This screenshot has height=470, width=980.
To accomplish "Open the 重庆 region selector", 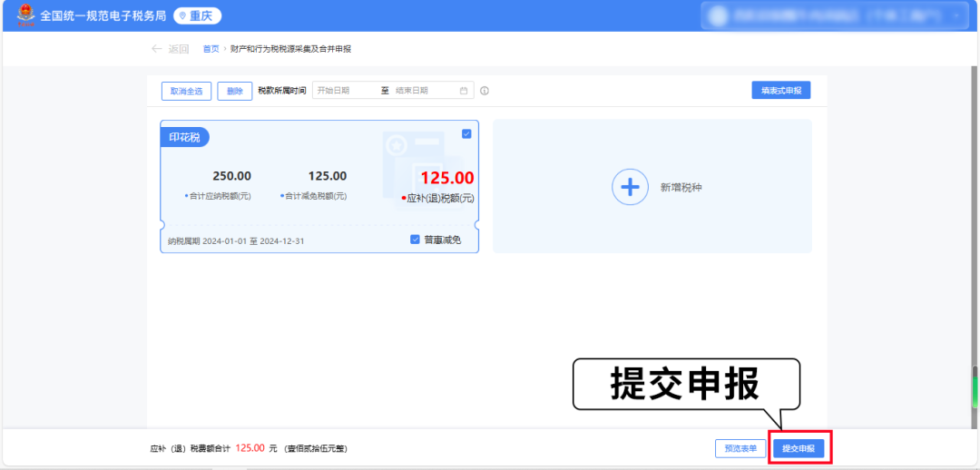I will [x=197, y=16].
